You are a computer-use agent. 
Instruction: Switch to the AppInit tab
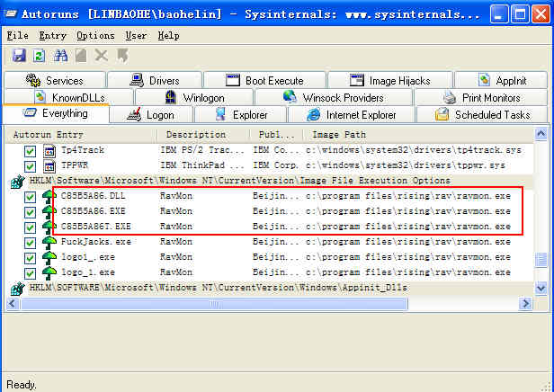point(501,80)
